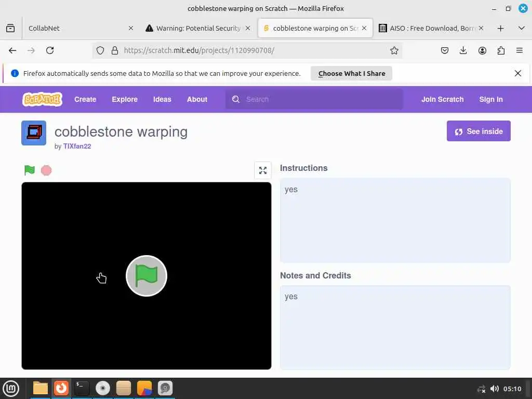Reload the current page
Viewport: 532px width, 399px height.
(x=50, y=50)
